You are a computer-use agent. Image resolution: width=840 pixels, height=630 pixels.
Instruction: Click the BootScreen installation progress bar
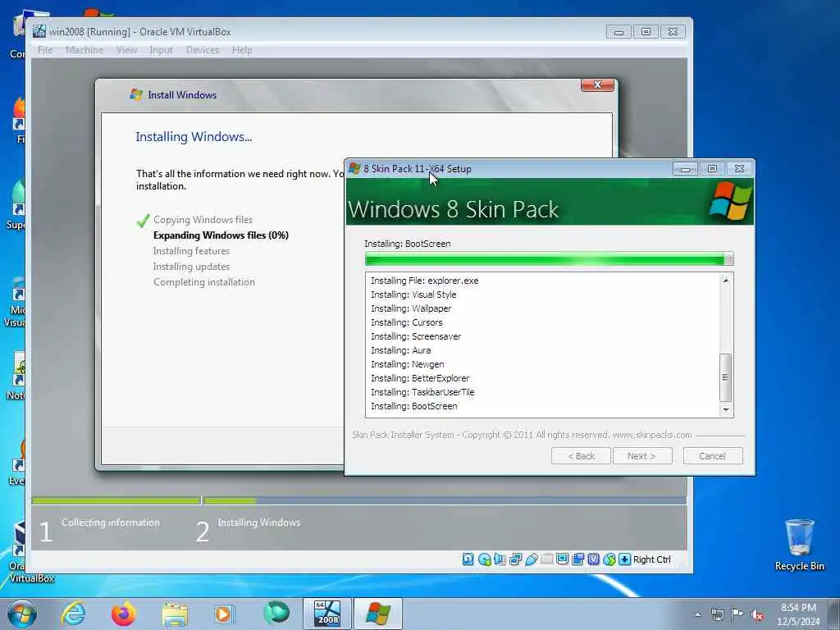(x=549, y=259)
